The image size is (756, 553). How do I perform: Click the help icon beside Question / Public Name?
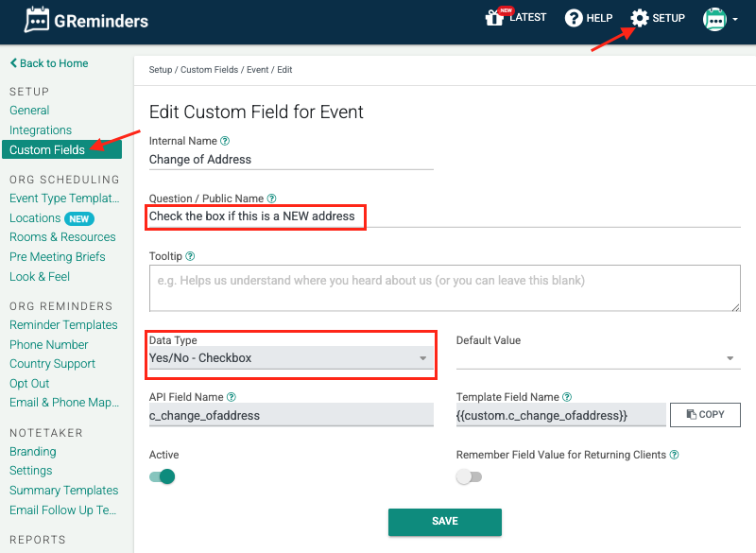click(271, 199)
